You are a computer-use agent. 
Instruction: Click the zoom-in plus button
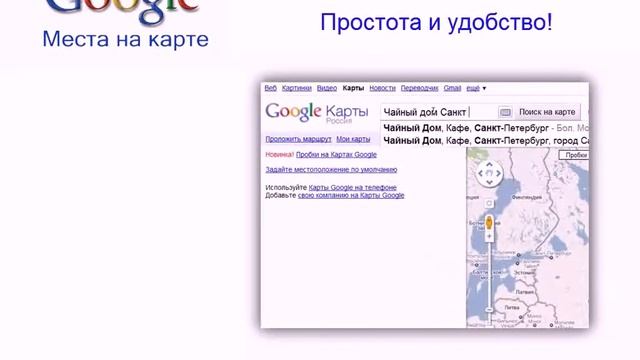tap(489, 236)
